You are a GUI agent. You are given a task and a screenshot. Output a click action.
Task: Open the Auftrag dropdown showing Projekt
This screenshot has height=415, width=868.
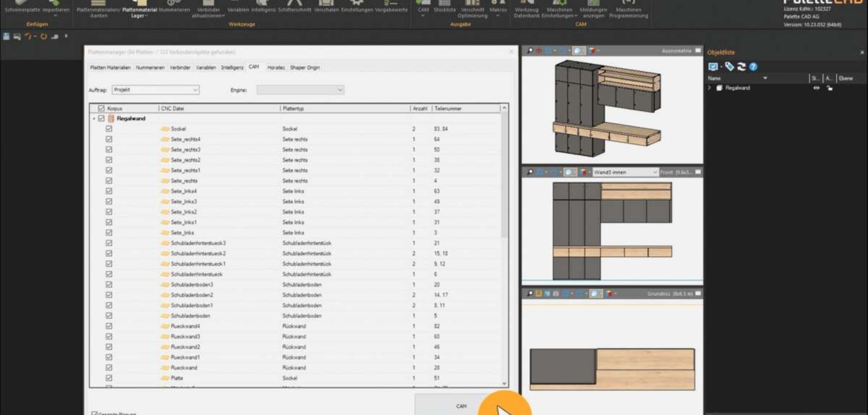tap(155, 90)
